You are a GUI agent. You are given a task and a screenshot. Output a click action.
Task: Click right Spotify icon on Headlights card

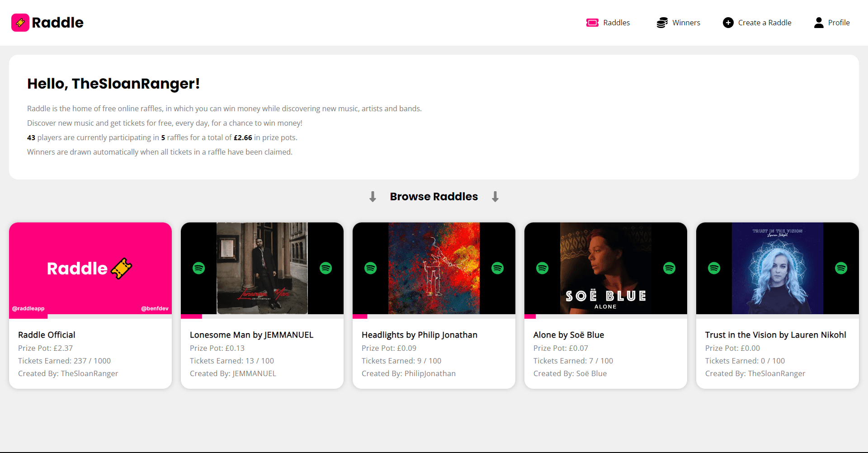click(x=497, y=268)
